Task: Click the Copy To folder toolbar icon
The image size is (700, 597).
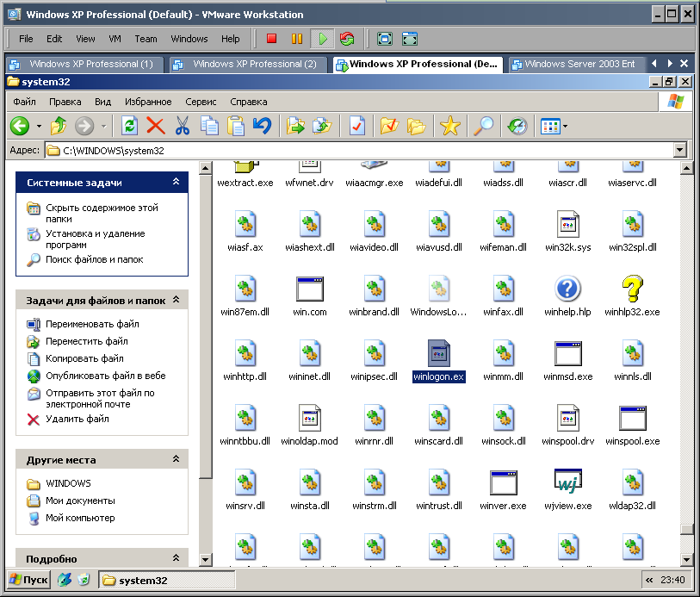Action: [322, 126]
